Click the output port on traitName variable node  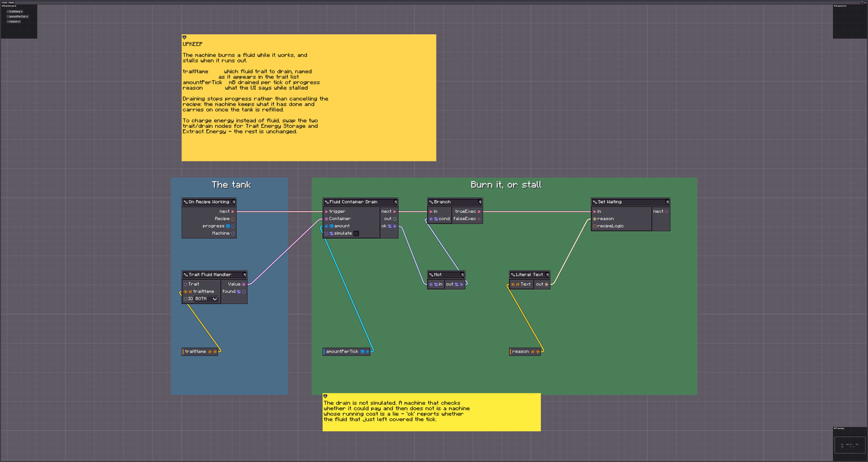tap(215, 352)
